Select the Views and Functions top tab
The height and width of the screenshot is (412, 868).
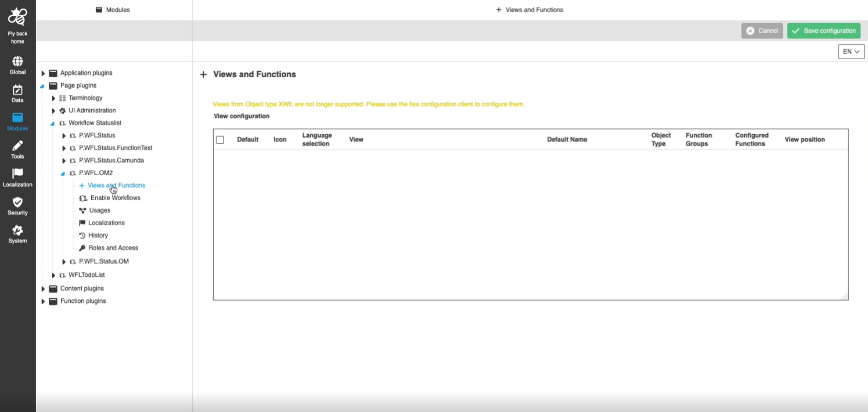point(529,10)
